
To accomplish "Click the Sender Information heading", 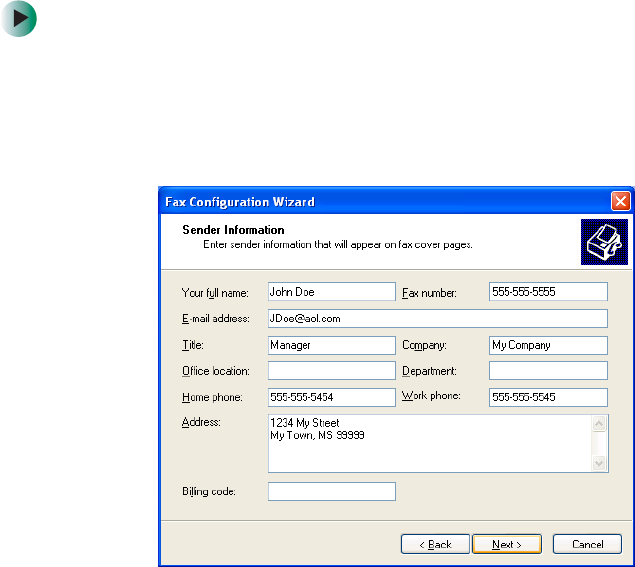I will [x=233, y=230].
